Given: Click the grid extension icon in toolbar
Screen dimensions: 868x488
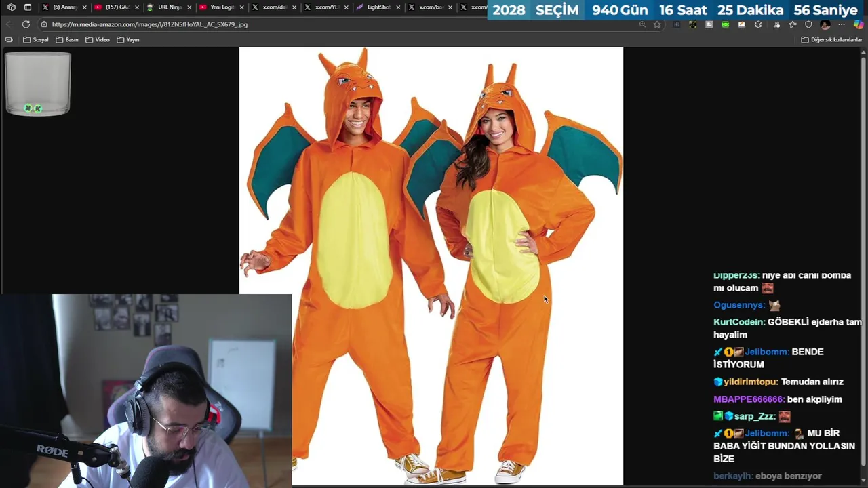Looking at the screenshot, I should [x=676, y=24].
